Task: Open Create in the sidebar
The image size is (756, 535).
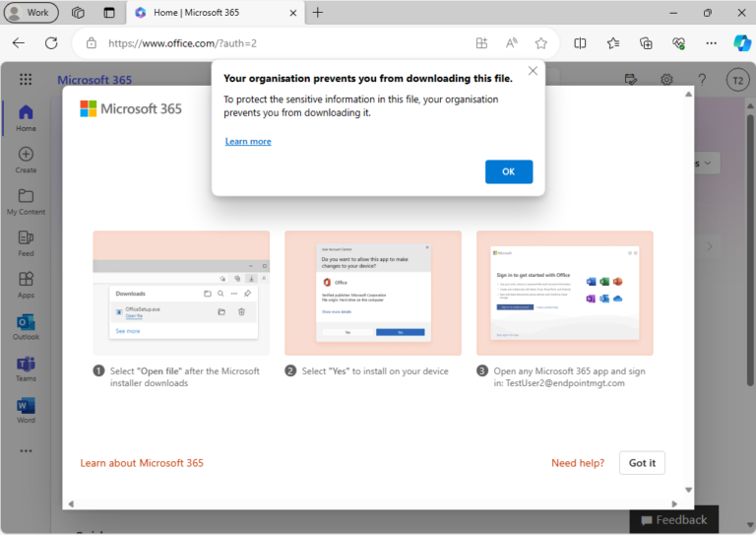Action: [x=26, y=161]
